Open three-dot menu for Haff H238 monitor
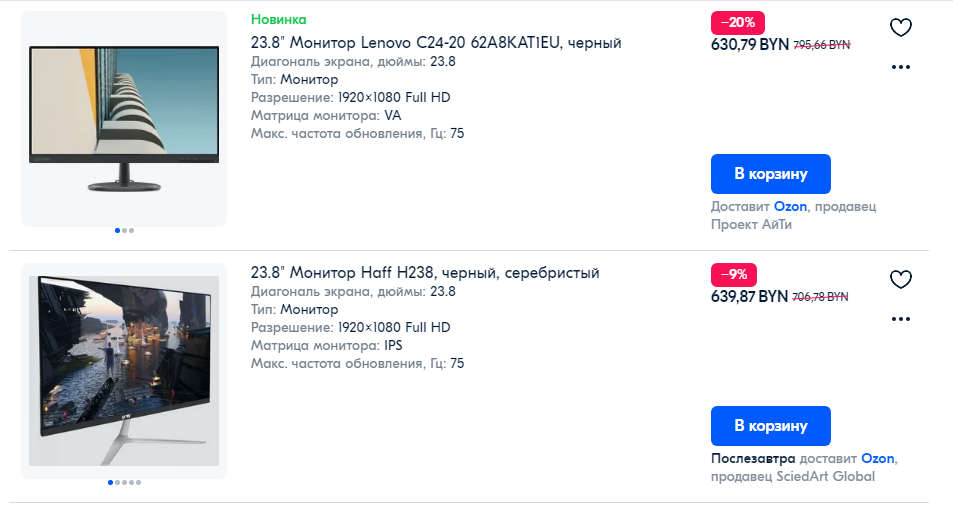 tap(901, 319)
